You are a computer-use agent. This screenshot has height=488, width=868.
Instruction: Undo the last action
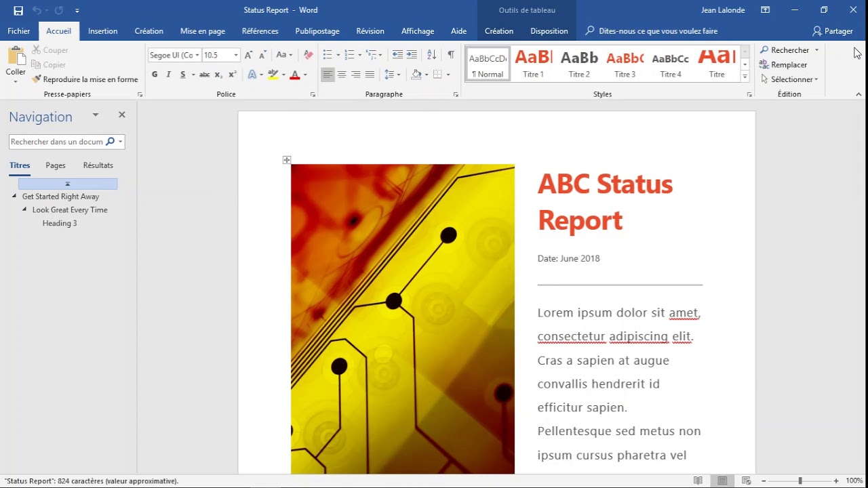pos(37,10)
